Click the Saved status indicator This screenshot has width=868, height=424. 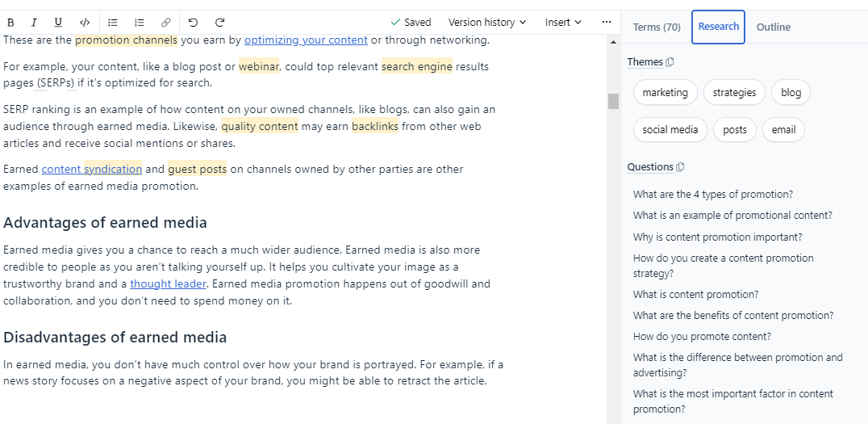pos(411,22)
